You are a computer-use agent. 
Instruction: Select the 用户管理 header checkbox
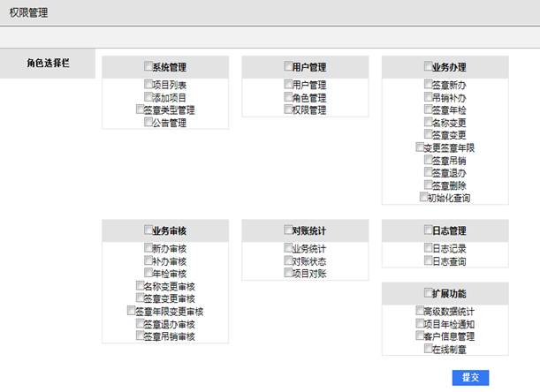pos(287,66)
